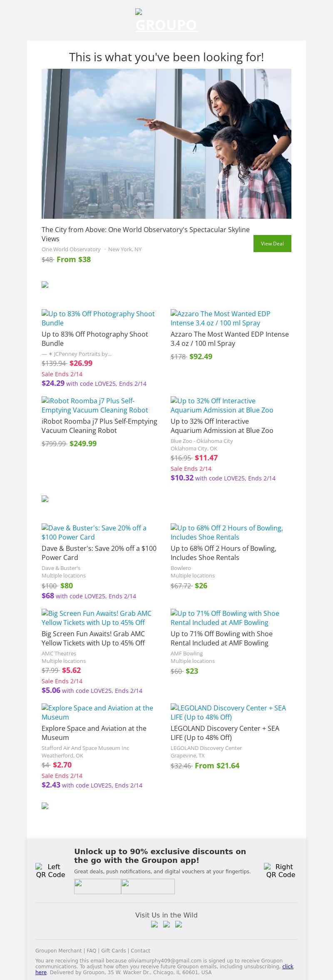Open the Left QR Code image
Viewport: 333px width, 980px height.
coord(50,870)
